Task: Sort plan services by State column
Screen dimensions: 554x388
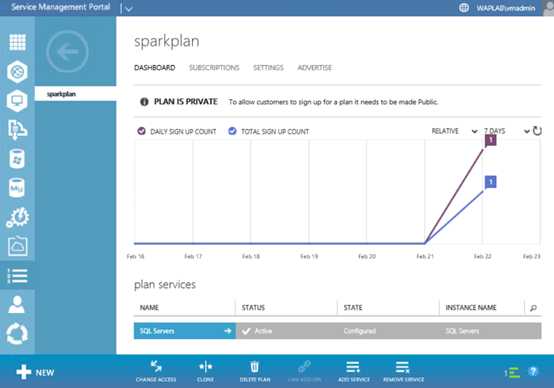Action: (353, 307)
